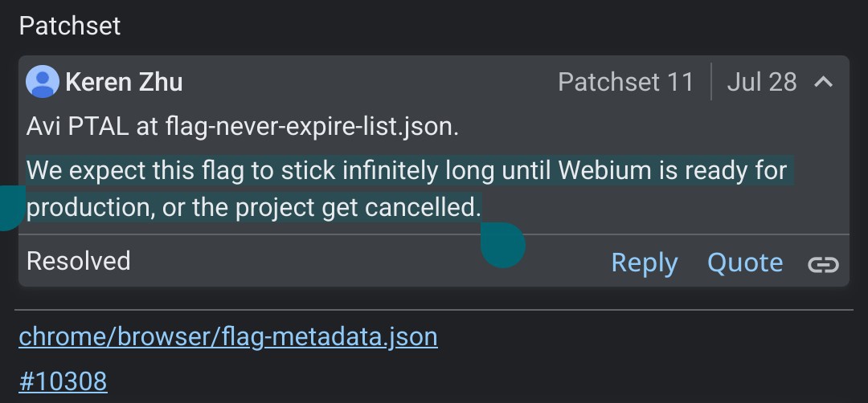Click the Patchset section heading
The image size is (868, 403).
(70, 26)
